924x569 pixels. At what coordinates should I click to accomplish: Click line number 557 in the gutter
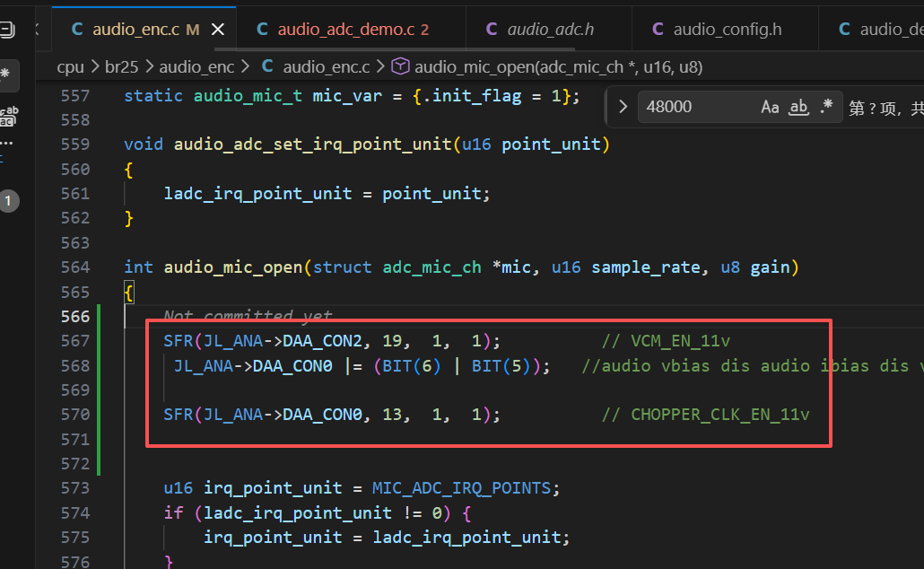click(75, 96)
